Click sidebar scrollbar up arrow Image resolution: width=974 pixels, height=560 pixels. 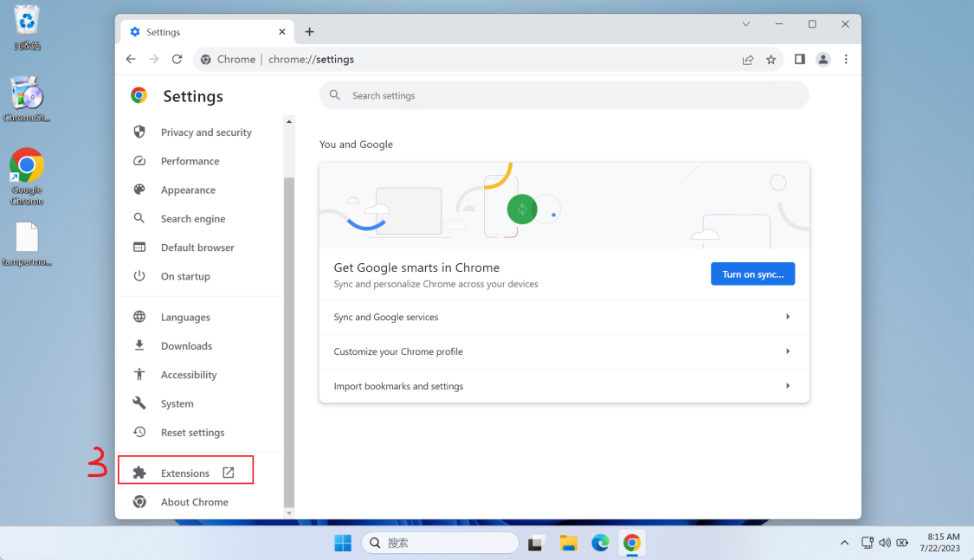[x=289, y=122]
